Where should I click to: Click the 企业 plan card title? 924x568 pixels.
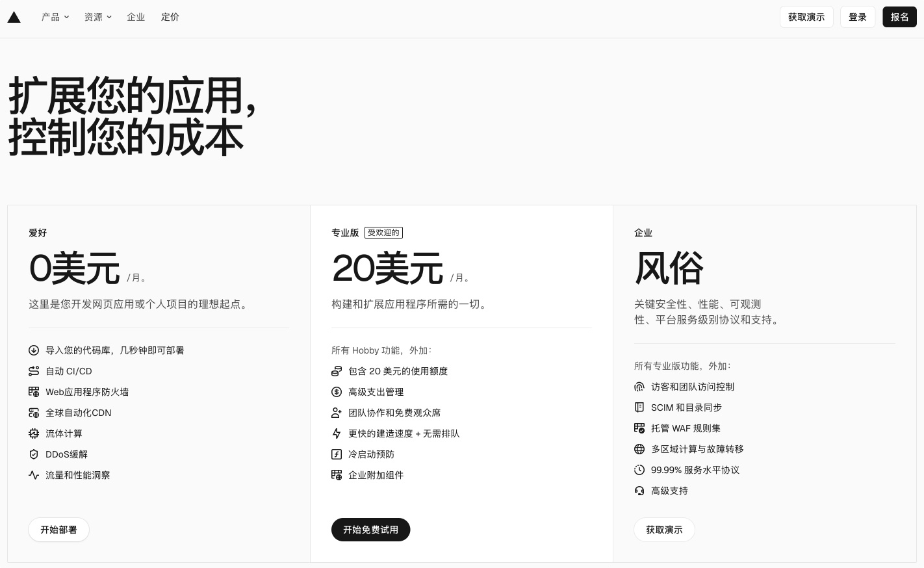click(x=643, y=233)
